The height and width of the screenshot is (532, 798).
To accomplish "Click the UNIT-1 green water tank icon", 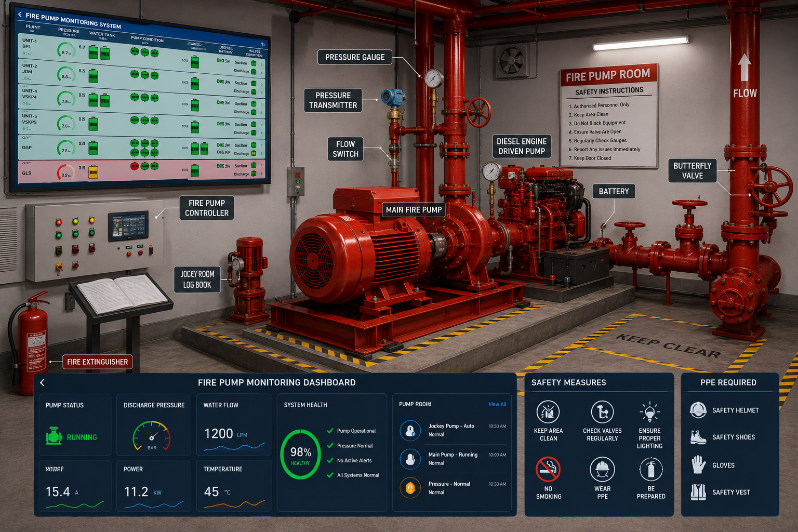I will click(x=99, y=52).
